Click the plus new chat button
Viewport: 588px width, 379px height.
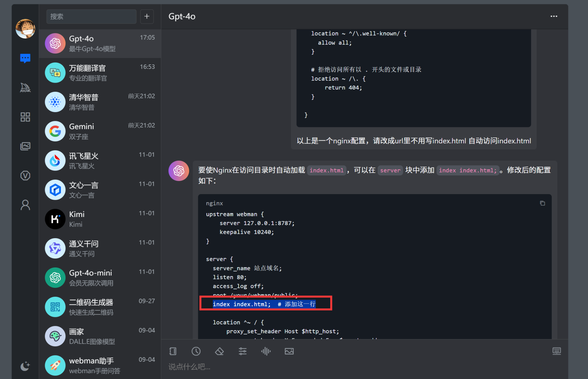[147, 16]
